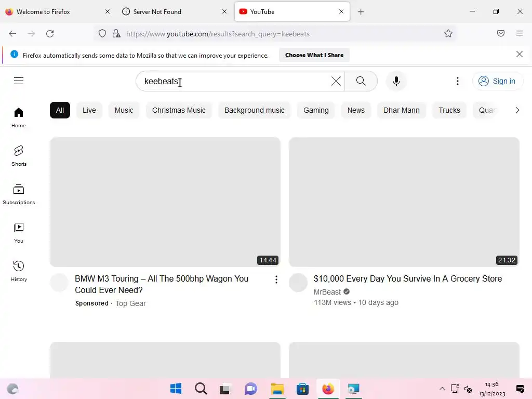The image size is (532, 399).
Task: Select the Dhar Mann chip
Action: 402,110
